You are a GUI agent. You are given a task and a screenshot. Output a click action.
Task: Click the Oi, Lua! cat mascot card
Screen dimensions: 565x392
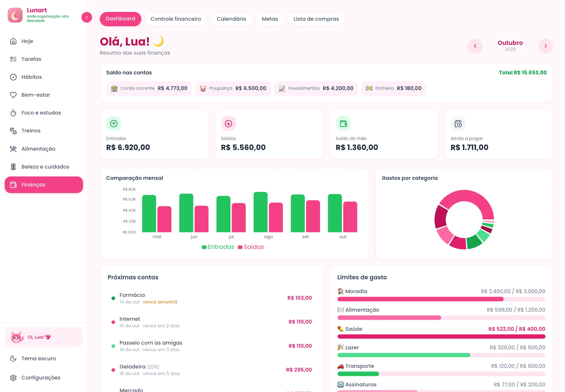click(x=44, y=337)
